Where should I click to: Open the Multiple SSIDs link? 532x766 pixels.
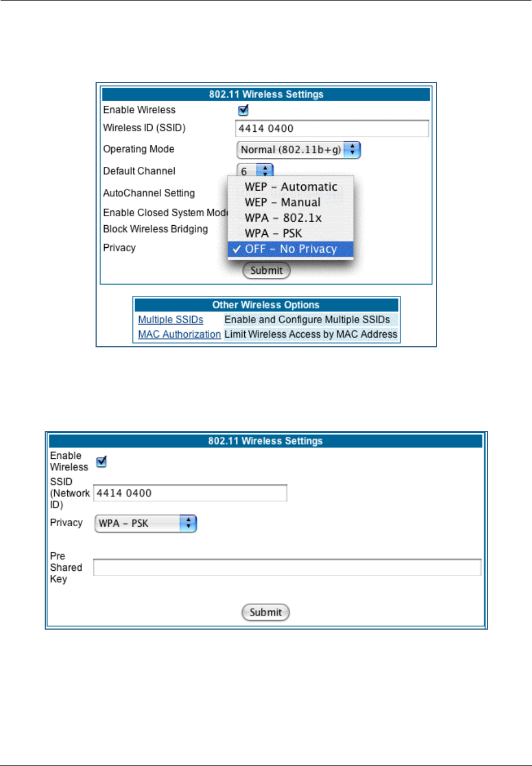tap(171, 320)
